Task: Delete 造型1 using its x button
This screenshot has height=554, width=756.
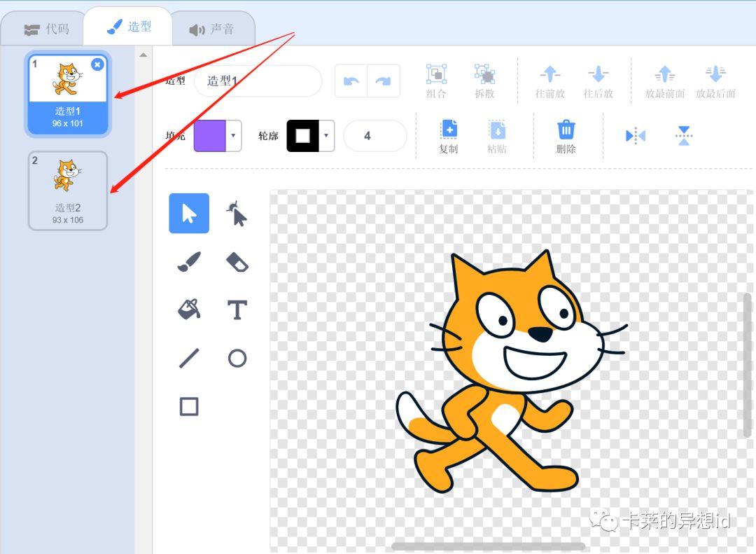Action: coord(97,64)
